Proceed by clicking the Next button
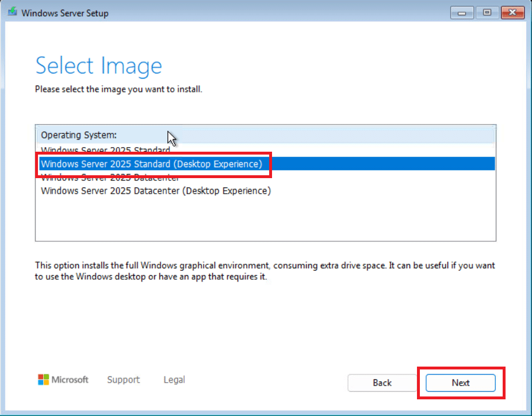 coord(461,383)
